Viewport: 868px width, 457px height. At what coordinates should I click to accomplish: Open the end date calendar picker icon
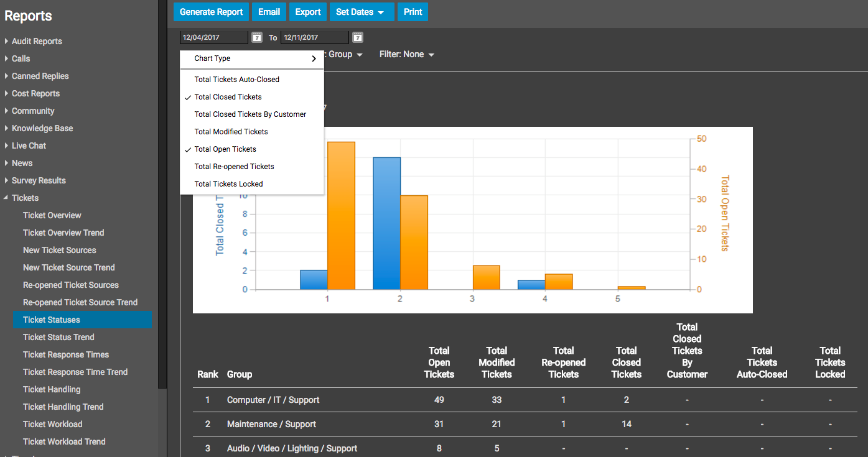click(358, 38)
